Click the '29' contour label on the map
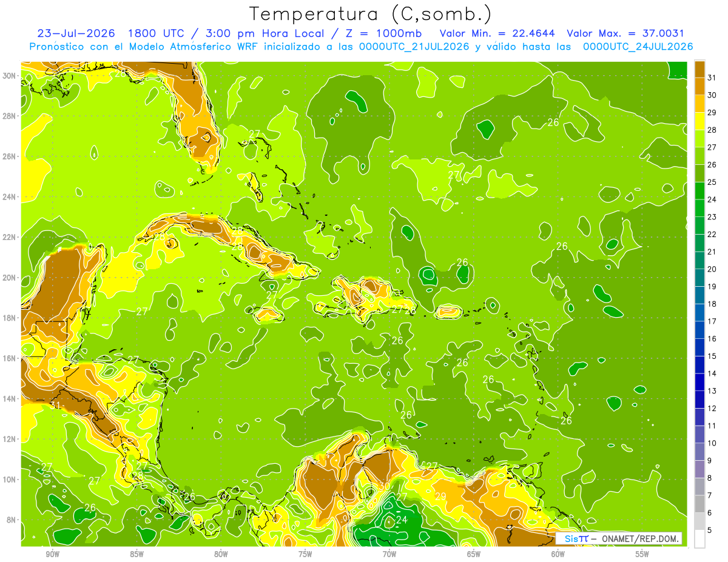The image size is (728, 562). click(x=441, y=497)
